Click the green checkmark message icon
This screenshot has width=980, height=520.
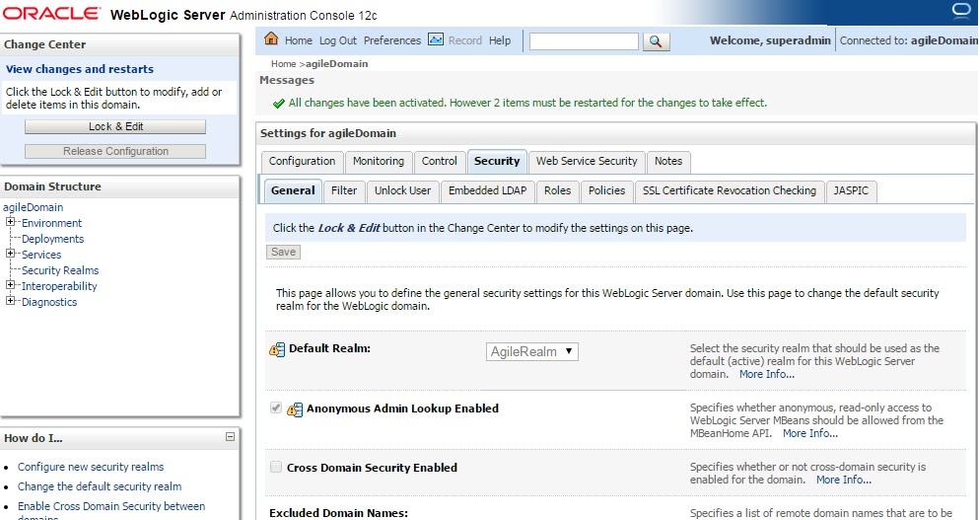tap(279, 104)
